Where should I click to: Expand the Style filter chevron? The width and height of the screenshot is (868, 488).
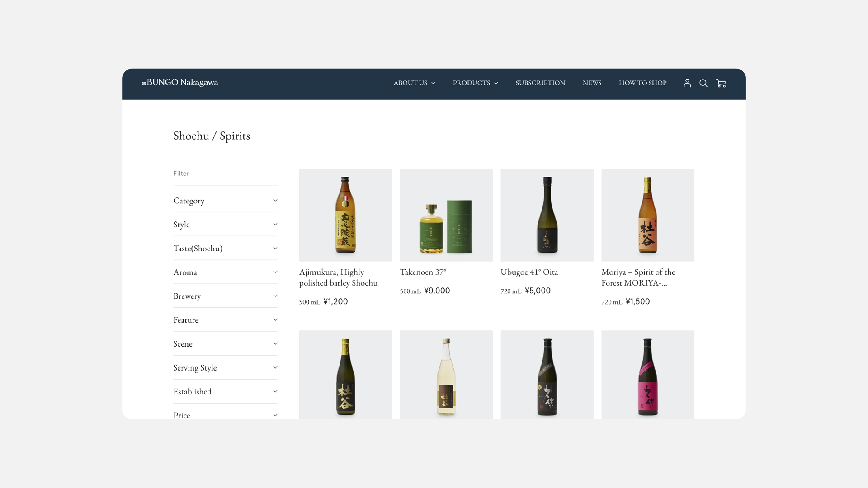coord(275,225)
